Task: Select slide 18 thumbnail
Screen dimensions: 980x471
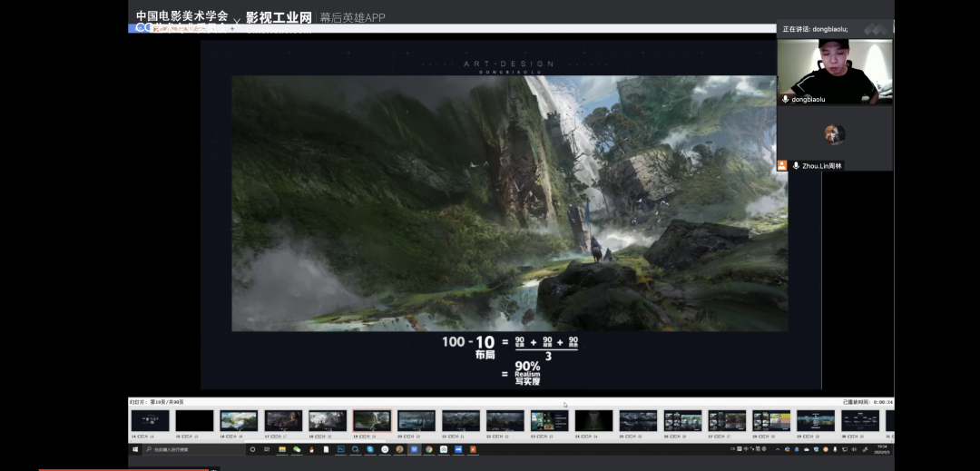Action: point(328,420)
